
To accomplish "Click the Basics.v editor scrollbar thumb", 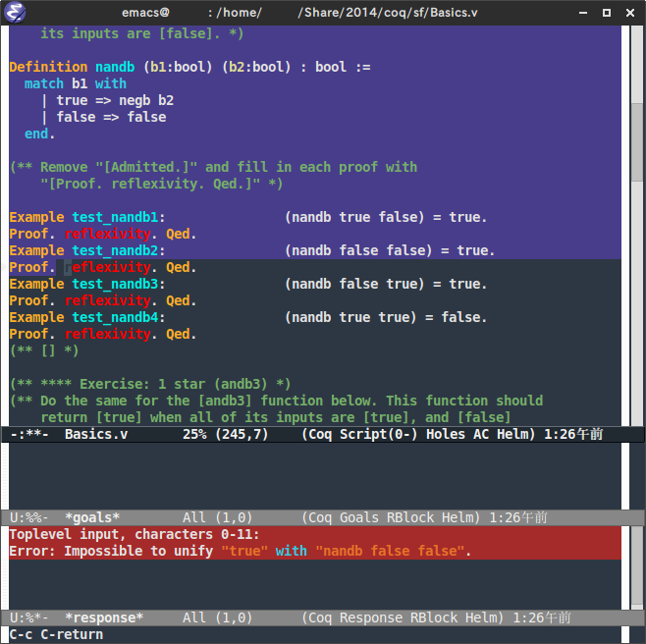I will point(637,142).
